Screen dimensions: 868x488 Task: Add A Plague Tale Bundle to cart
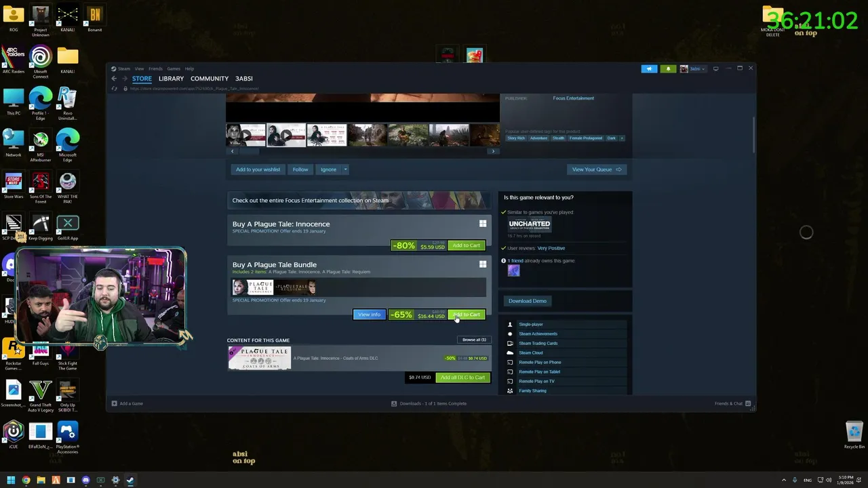(x=466, y=314)
